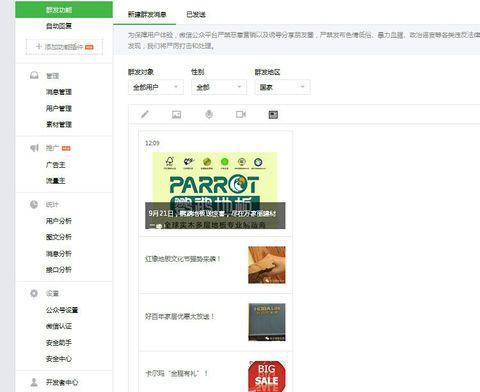This screenshot has height=392, width=480.
Task: Click the 开发者中心 person icon
Action: click(34, 382)
